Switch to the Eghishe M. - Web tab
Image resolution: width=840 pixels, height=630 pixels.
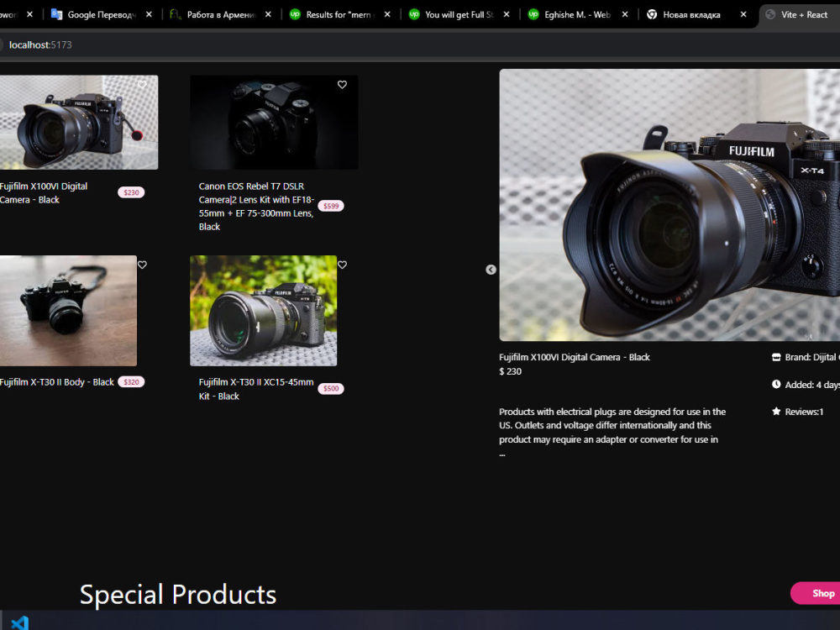click(x=578, y=14)
